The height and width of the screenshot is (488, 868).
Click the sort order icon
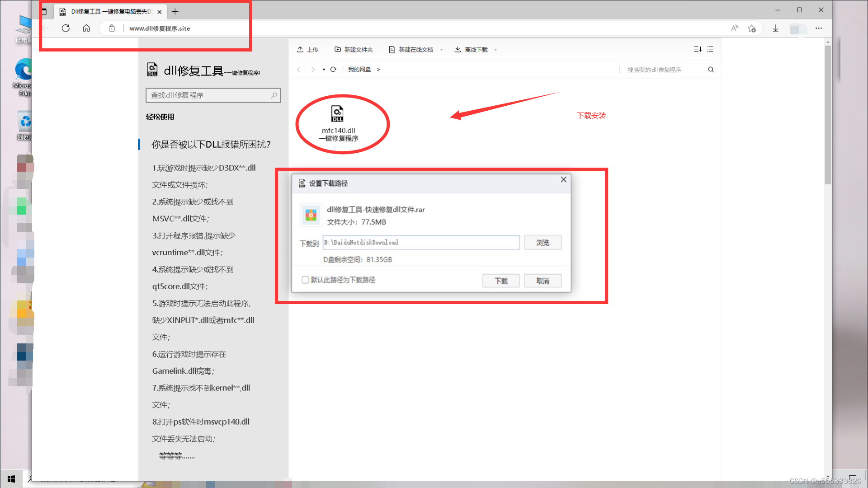point(698,49)
